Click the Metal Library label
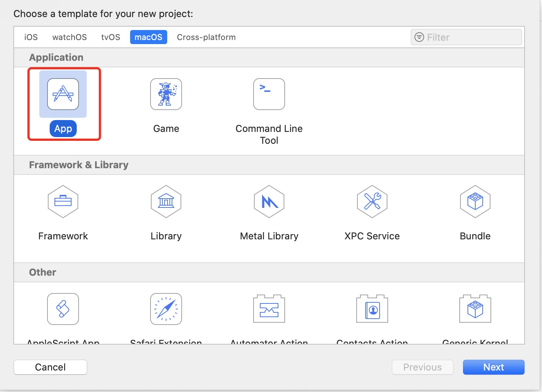 click(x=269, y=236)
